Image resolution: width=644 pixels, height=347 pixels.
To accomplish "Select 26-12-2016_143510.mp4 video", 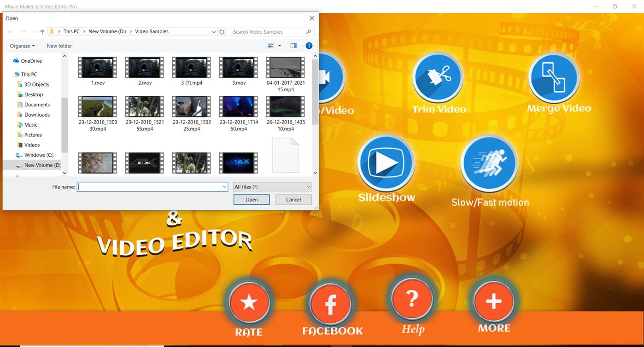I will coord(286,114).
